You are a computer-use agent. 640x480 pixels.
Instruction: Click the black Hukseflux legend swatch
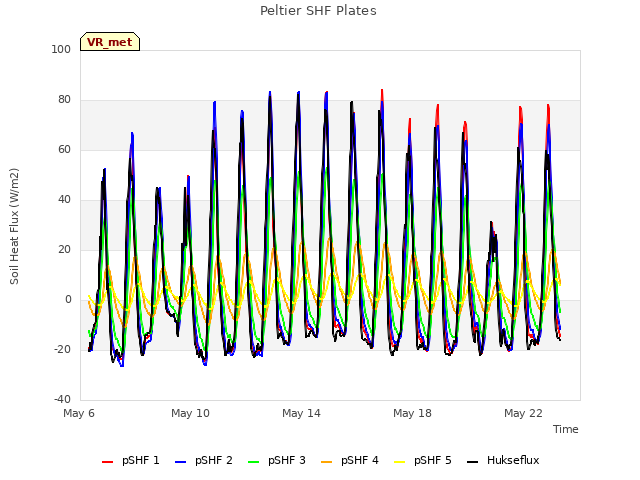coord(472,462)
